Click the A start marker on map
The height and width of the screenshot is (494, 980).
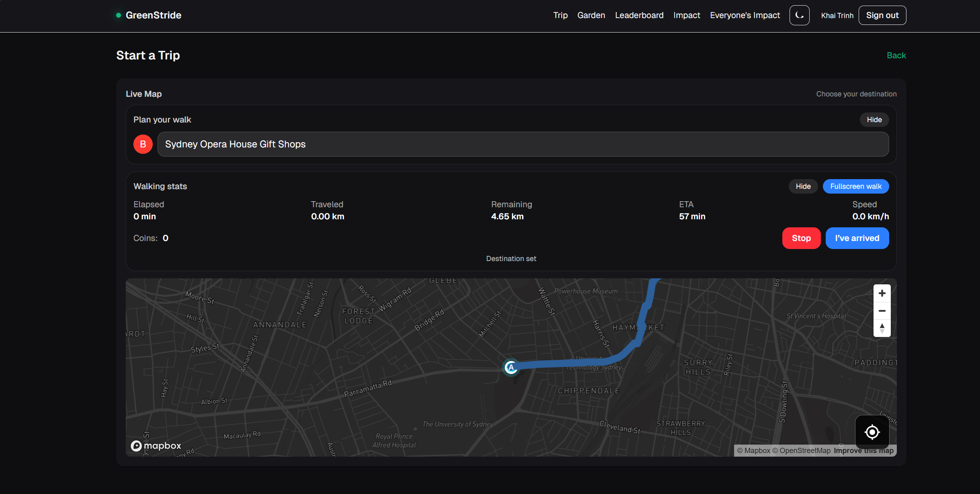(x=511, y=367)
